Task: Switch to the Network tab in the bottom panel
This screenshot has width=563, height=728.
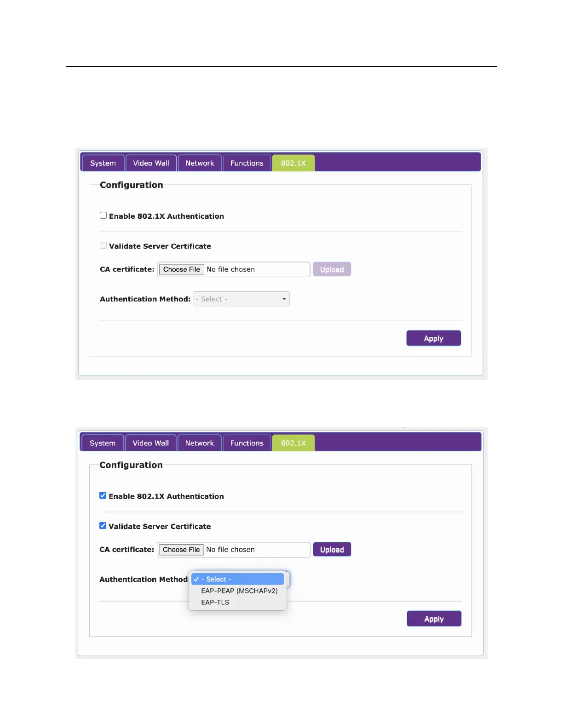Action: pyautogui.click(x=200, y=443)
